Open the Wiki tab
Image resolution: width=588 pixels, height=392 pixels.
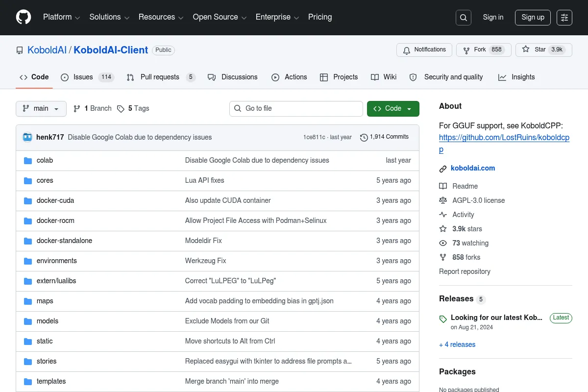pyautogui.click(x=384, y=77)
